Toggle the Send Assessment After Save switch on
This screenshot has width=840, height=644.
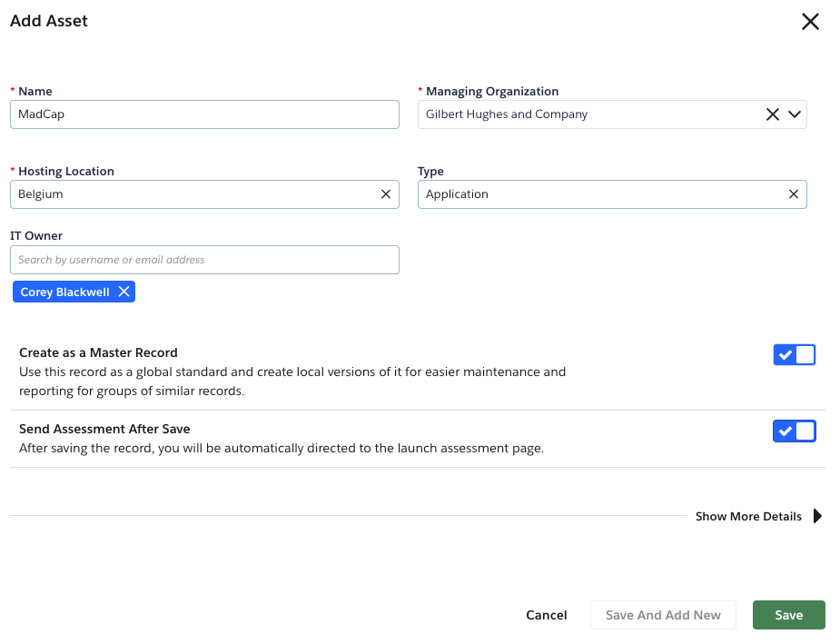click(x=795, y=431)
